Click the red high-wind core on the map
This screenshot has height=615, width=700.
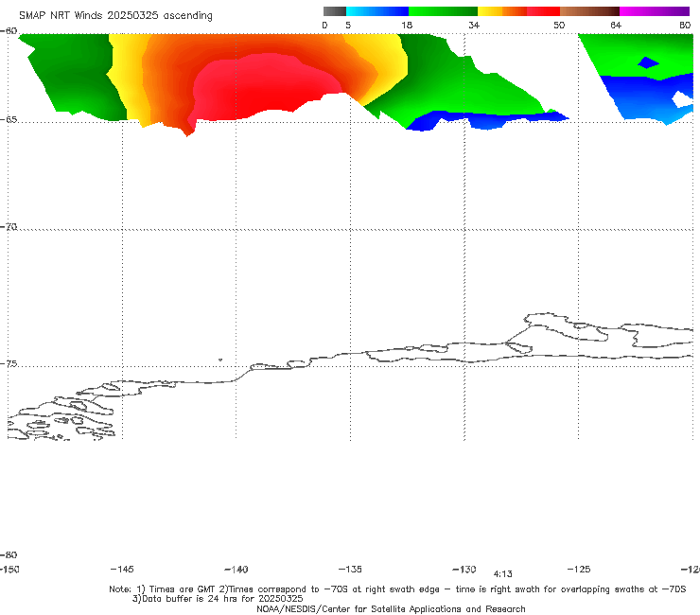coord(263,87)
